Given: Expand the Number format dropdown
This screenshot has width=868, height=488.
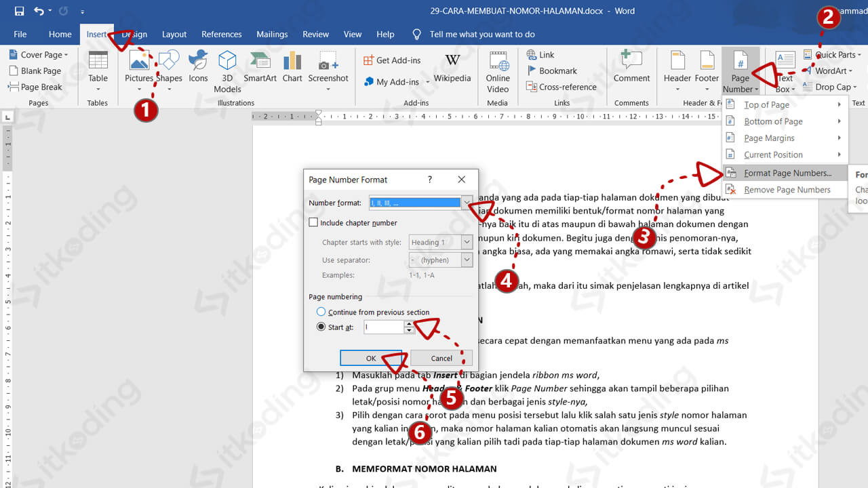Looking at the screenshot, I should click(467, 203).
